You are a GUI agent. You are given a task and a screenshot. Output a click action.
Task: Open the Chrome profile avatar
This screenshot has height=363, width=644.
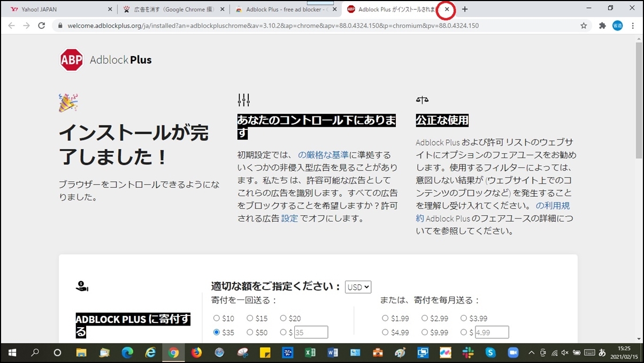tap(617, 26)
